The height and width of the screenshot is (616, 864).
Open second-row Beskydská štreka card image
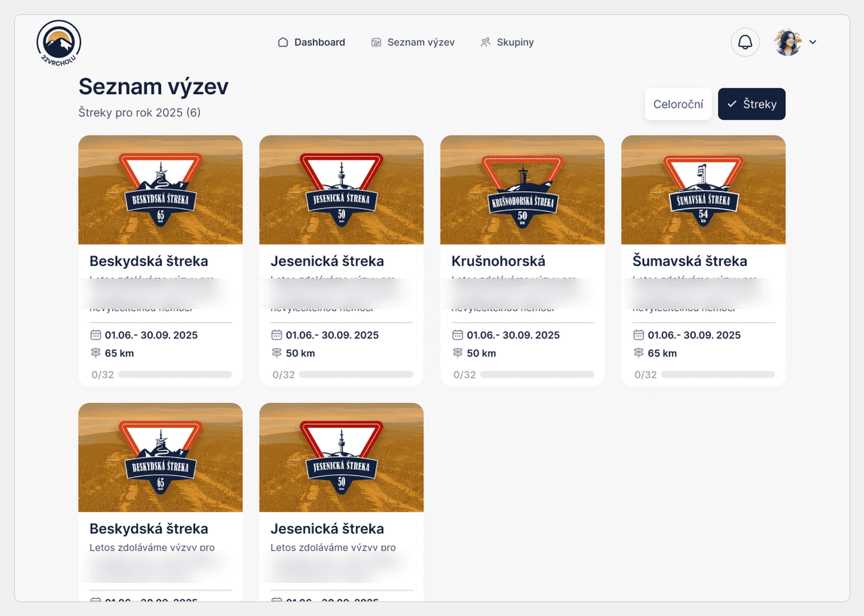(161, 457)
